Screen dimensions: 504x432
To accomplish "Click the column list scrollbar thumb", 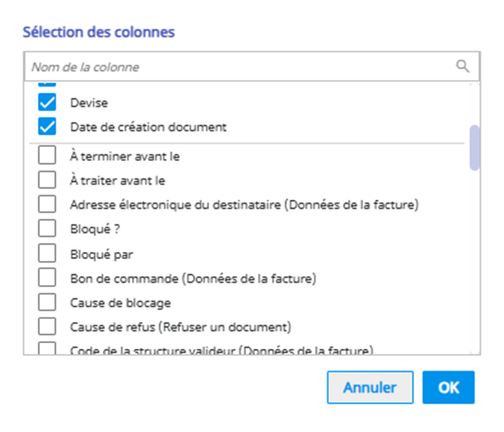I will pos(475,147).
